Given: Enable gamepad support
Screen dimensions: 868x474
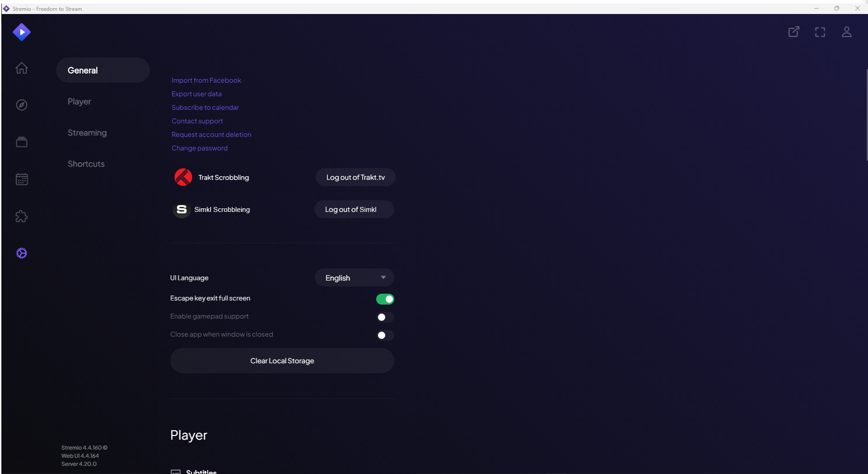Looking at the screenshot, I should (385, 317).
